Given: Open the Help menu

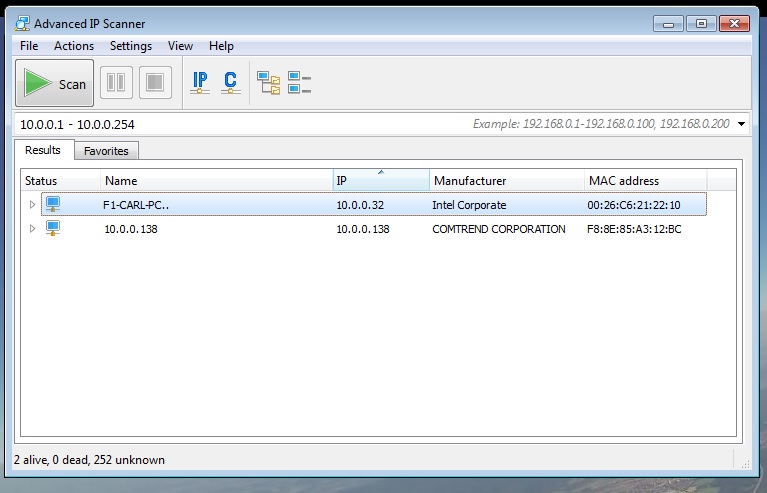Looking at the screenshot, I should click(221, 46).
